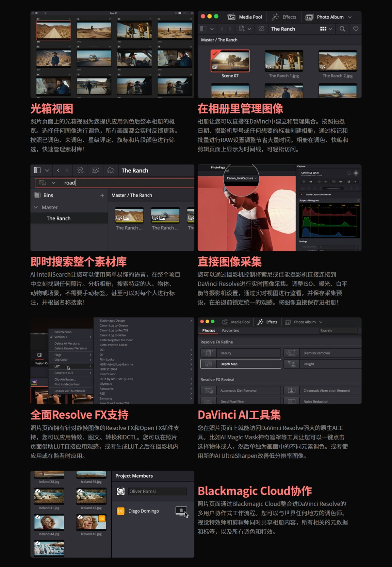Choose Canon Log to Rec709 LUT
The image size is (392, 567).
point(114,330)
